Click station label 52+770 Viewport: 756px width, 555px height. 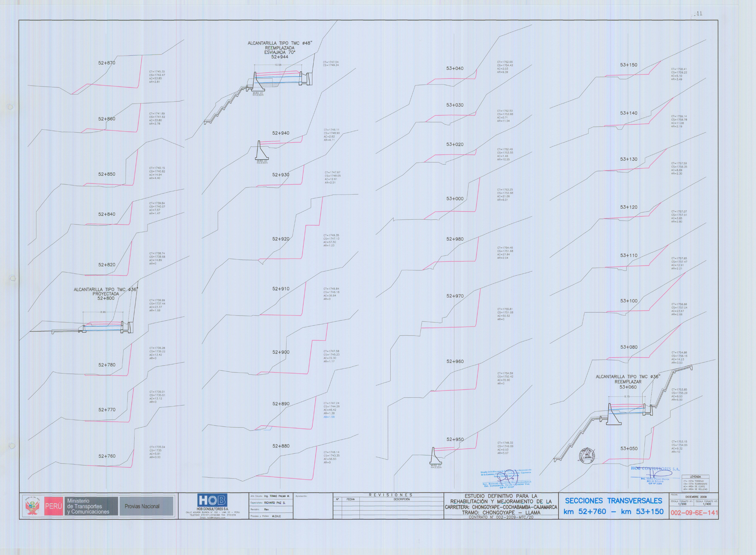pos(107,410)
